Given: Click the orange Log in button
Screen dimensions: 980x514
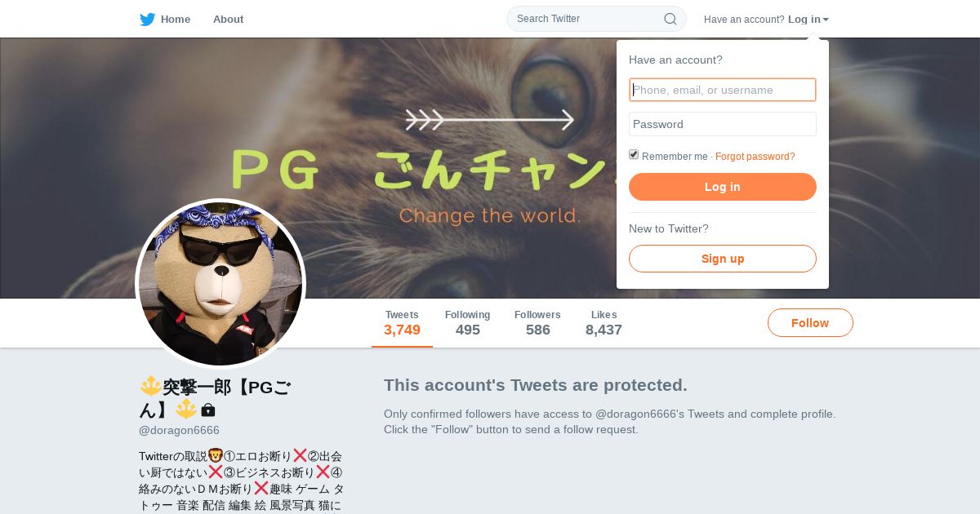Looking at the screenshot, I should 723,187.
